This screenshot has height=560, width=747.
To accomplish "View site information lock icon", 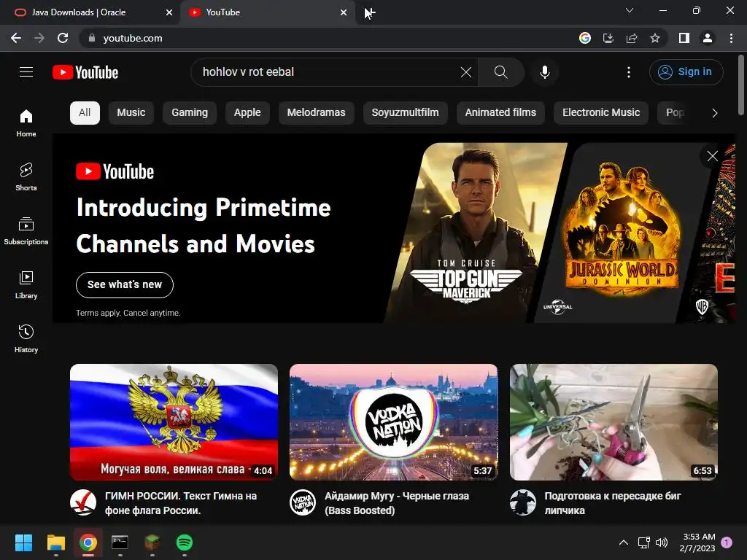I will (x=92, y=38).
